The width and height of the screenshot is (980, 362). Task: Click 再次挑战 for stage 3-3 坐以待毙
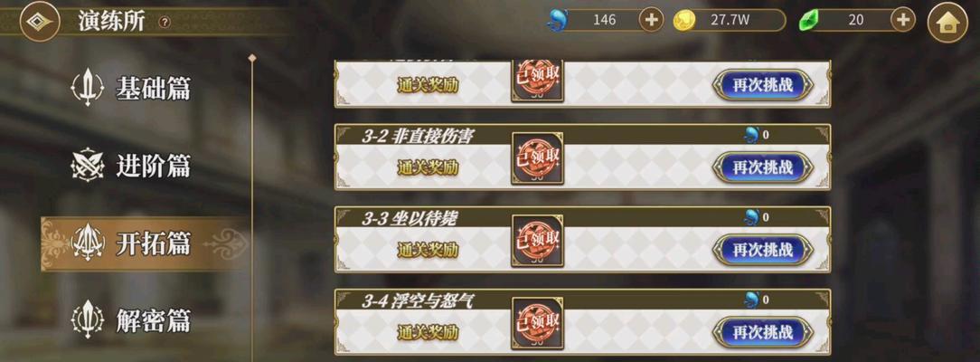[x=762, y=250]
